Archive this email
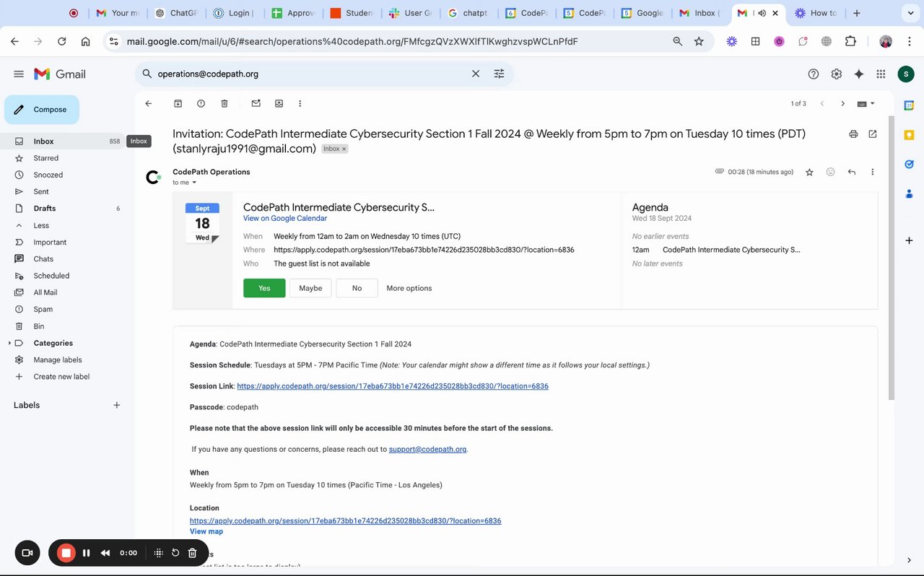The width and height of the screenshot is (924, 576). coord(178,103)
